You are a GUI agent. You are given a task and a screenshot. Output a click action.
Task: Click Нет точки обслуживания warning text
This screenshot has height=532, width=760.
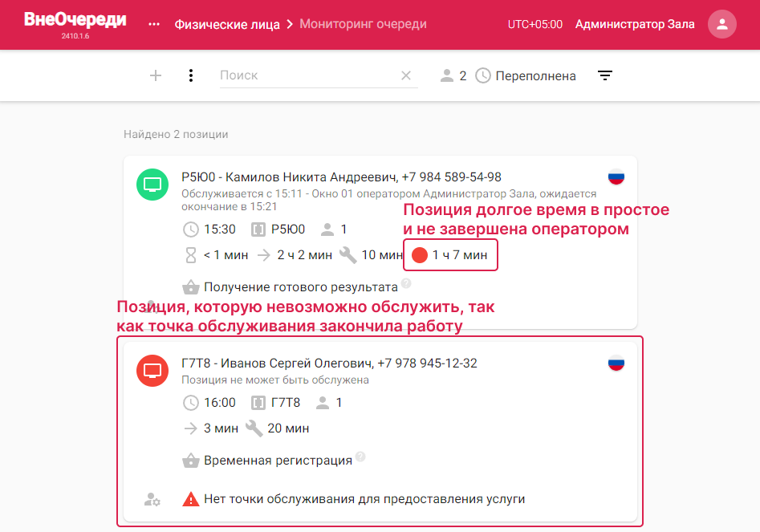pyautogui.click(x=364, y=499)
